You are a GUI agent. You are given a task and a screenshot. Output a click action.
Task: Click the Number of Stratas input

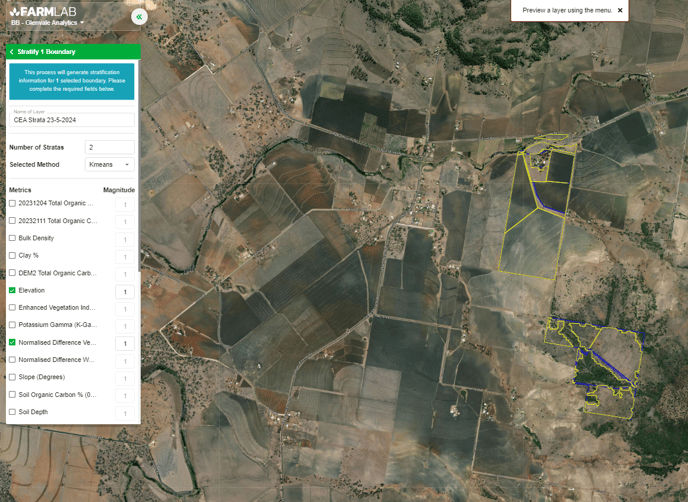pos(110,147)
